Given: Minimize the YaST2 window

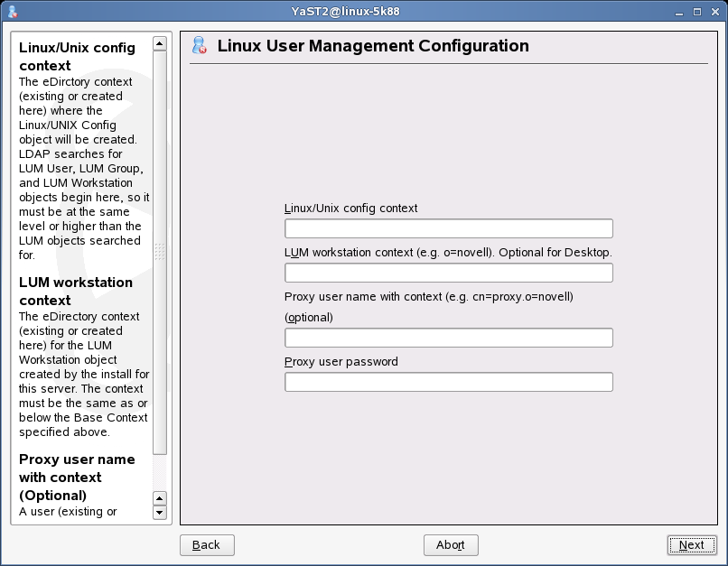Looking at the screenshot, I should 679,12.
